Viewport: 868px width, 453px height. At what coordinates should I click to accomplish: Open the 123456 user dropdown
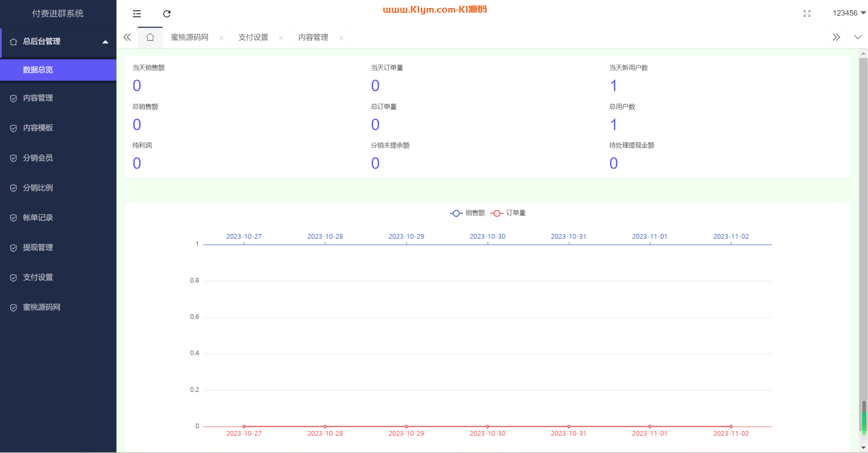[x=849, y=13]
